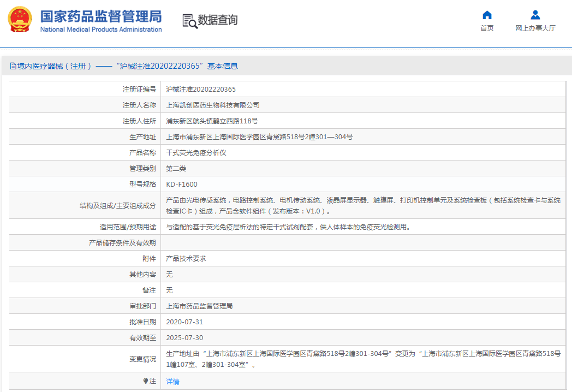Click the 数据查询 magnifier icon

[189, 21]
